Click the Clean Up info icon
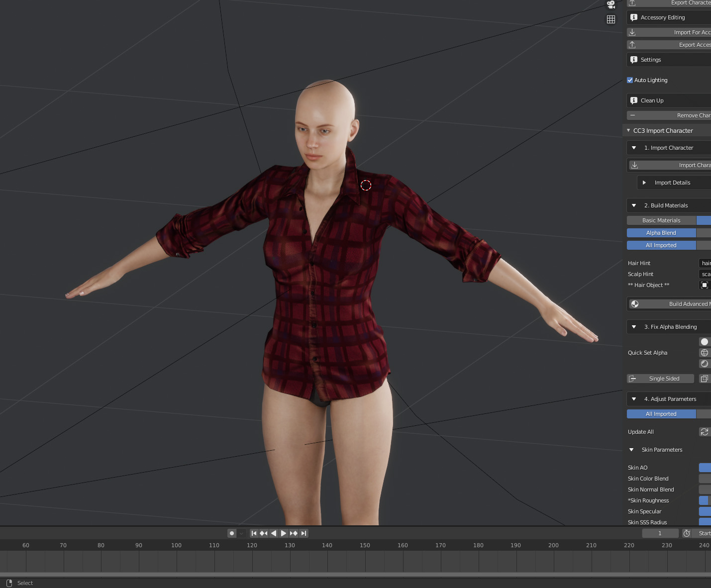The image size is (711, 588). tap(634, 100)
